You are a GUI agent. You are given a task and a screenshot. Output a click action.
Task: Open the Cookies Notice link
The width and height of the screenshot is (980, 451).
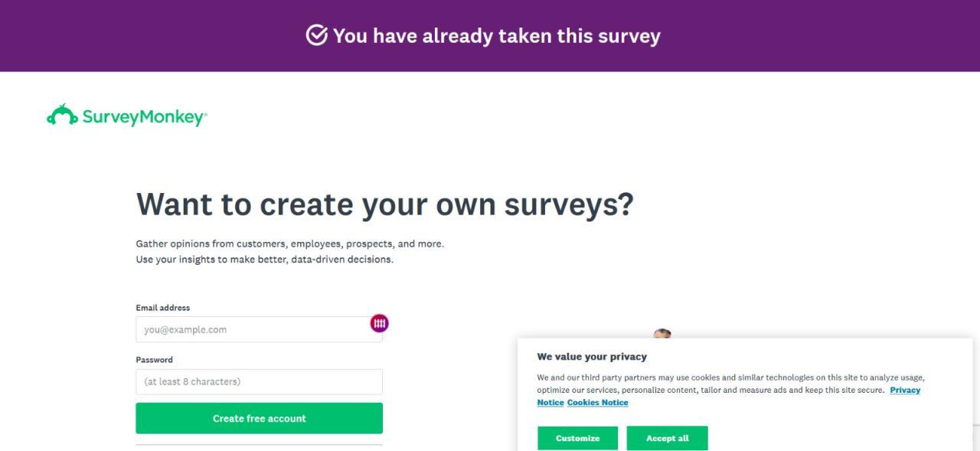pyautogui.click(x=597, y=403)
